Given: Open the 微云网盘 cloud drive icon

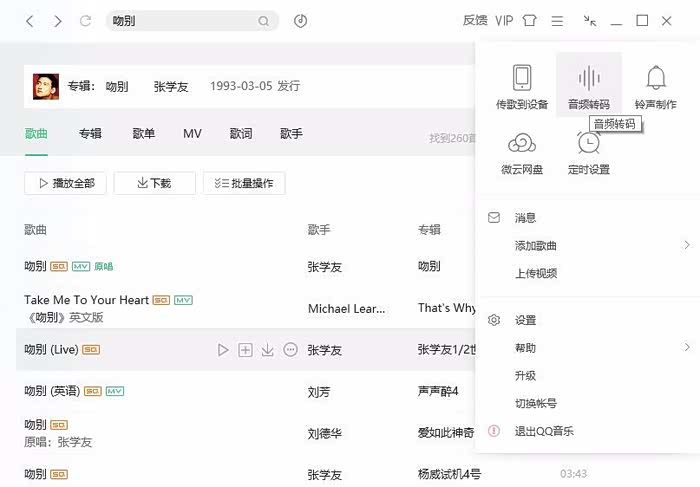Looking at the screenshot, I should tap(521, 144).
